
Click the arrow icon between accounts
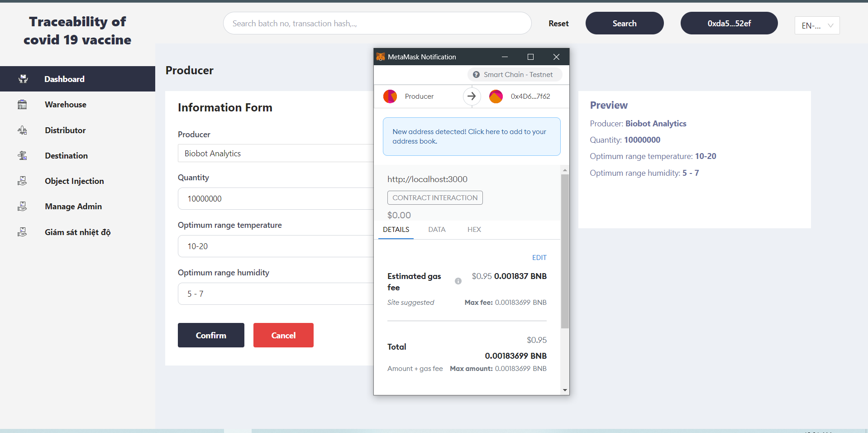click(472, 96)
